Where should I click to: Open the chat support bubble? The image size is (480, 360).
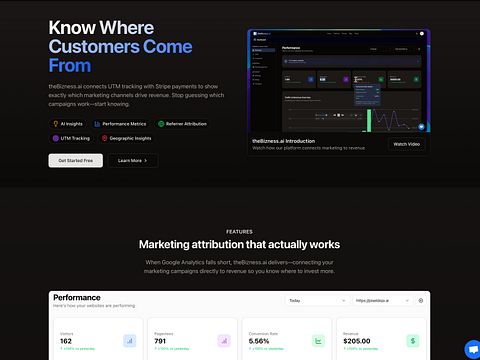click(x=473, y=350)
